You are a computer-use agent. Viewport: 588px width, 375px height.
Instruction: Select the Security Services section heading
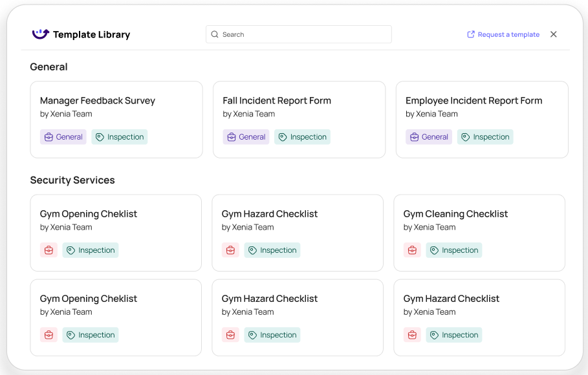[x=72, y=180]
